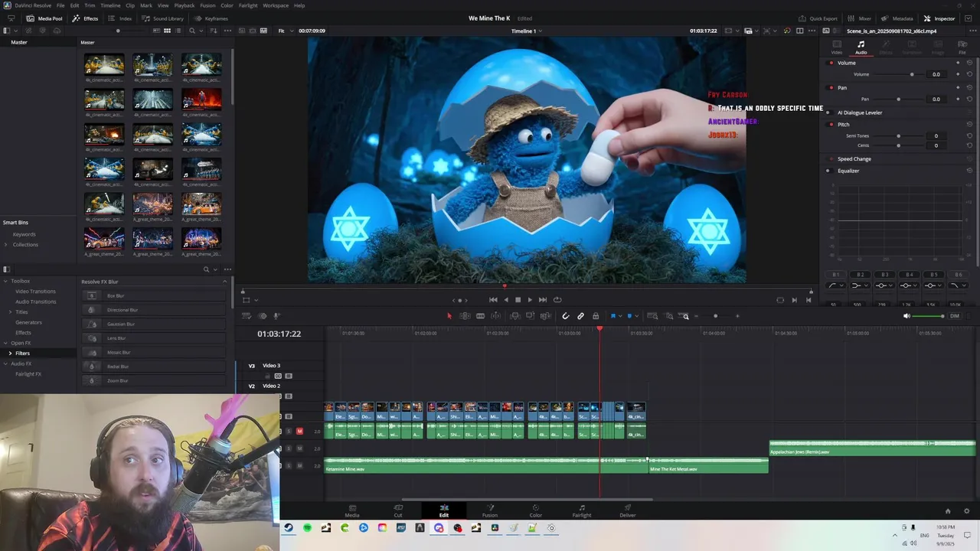Expand the Toolbox tree in Effects
This screenshot has height=551, width=980.
pyautogui.click(x=5, y=281)
